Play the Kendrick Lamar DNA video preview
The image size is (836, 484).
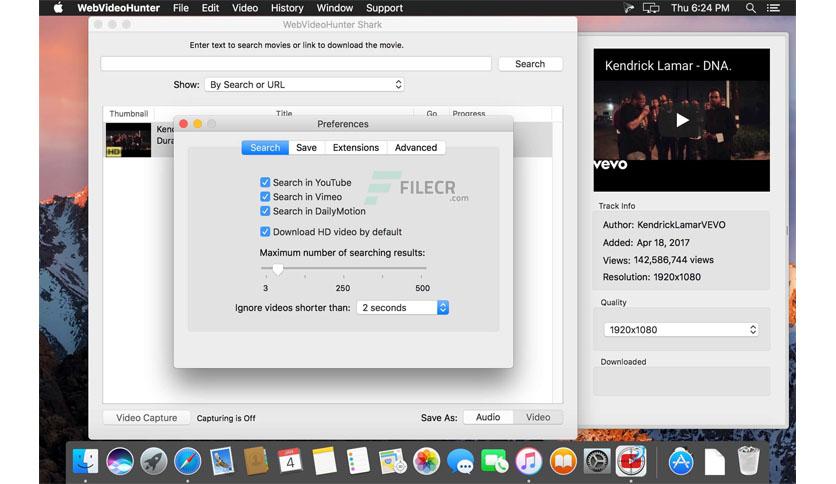(x=682, y=120)
